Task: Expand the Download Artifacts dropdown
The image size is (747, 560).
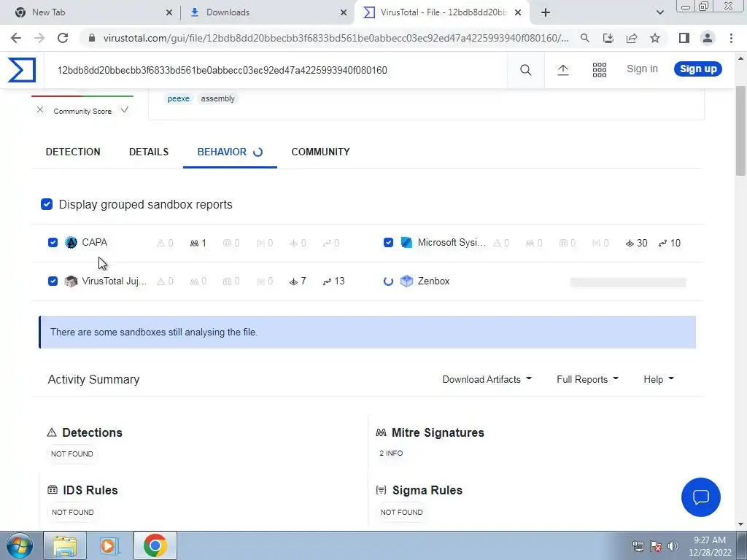Action: tap(487, 379)
